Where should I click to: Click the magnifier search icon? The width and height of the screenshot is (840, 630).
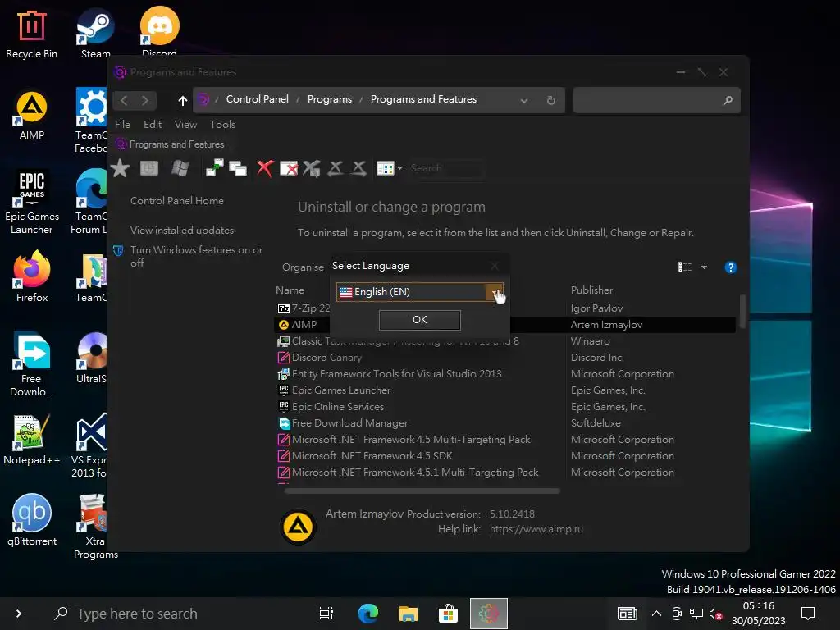(728, 100)
